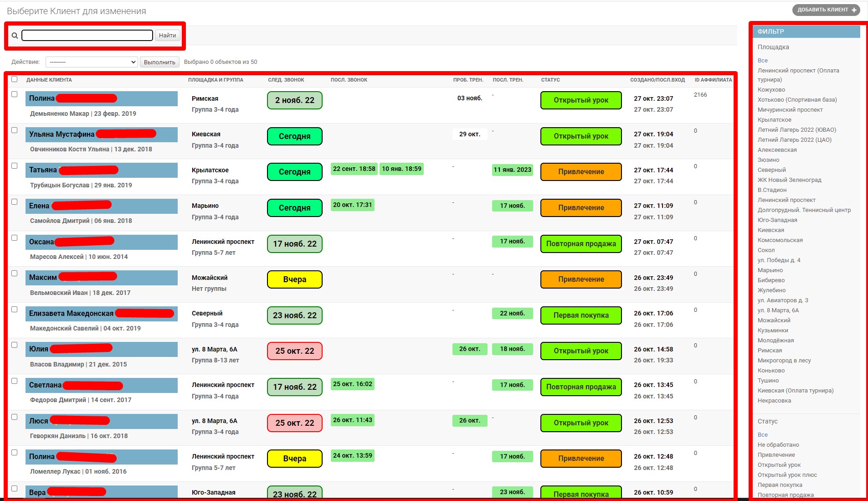Open the Действие dropdown
This screenshot has width=868, height=501.
click(x=91, y=62)
